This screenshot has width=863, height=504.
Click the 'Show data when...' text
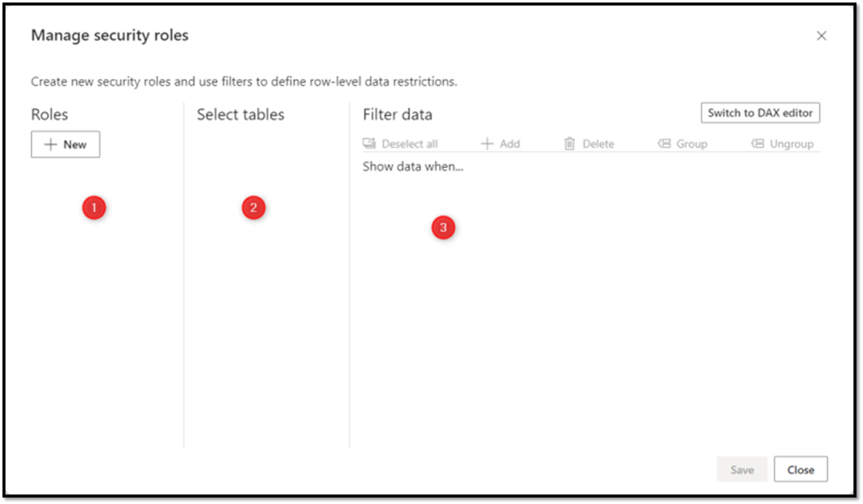click(413, 166)
